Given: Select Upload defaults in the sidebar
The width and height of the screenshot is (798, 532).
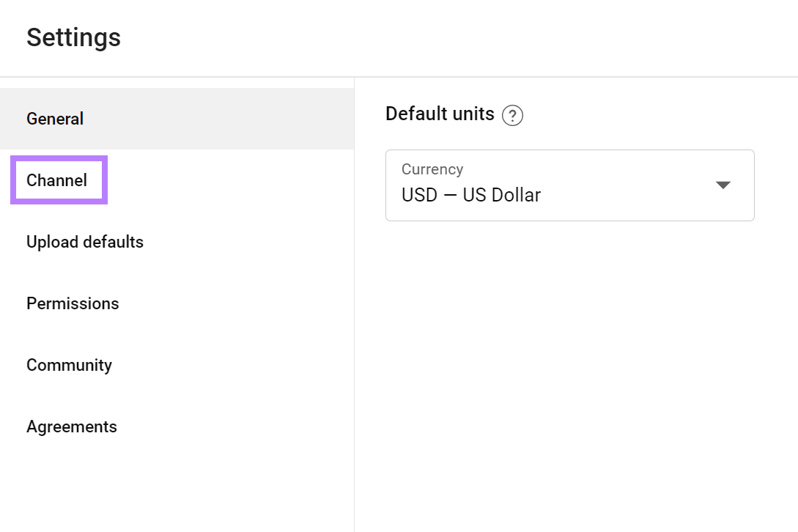Looking at the screenshot, I should coord(84,242).
